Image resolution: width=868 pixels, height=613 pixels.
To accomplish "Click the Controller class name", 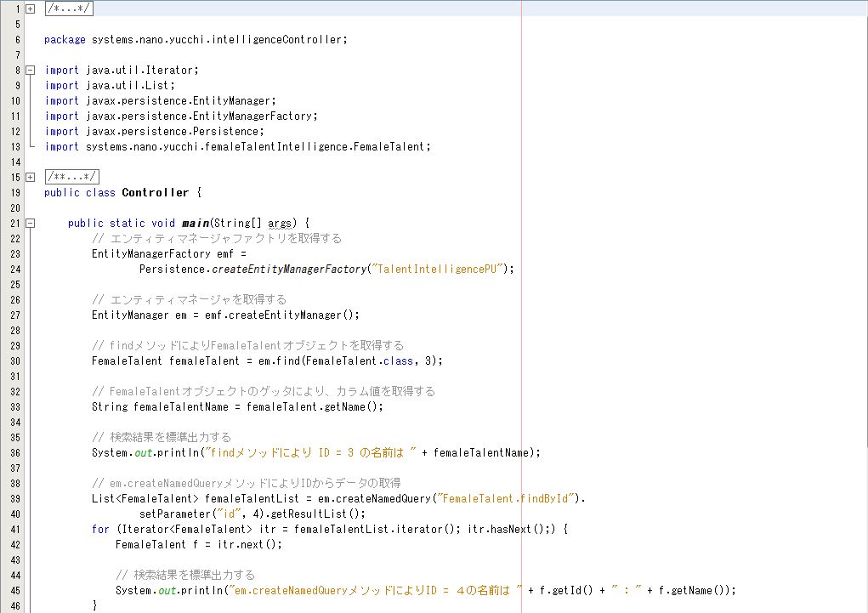I will coord(155,193).
